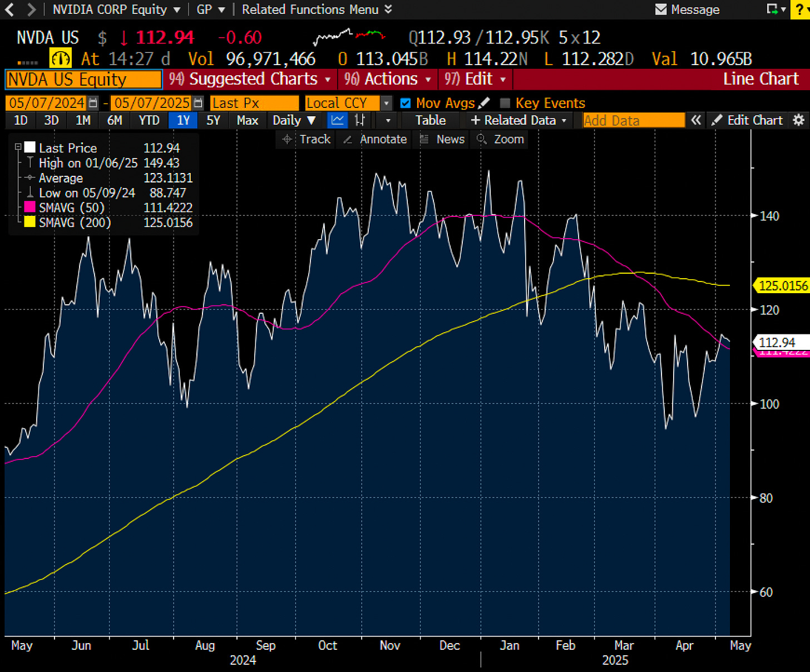Go forward with the right arrow
This screenshot has width=810, height=672.
tap(31, 9)
